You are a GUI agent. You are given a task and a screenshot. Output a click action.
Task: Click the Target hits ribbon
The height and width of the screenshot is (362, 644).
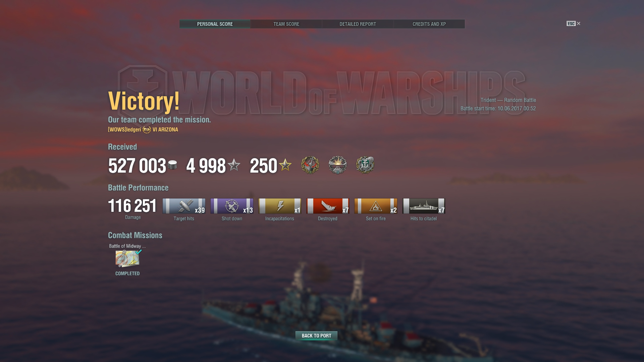184,206
